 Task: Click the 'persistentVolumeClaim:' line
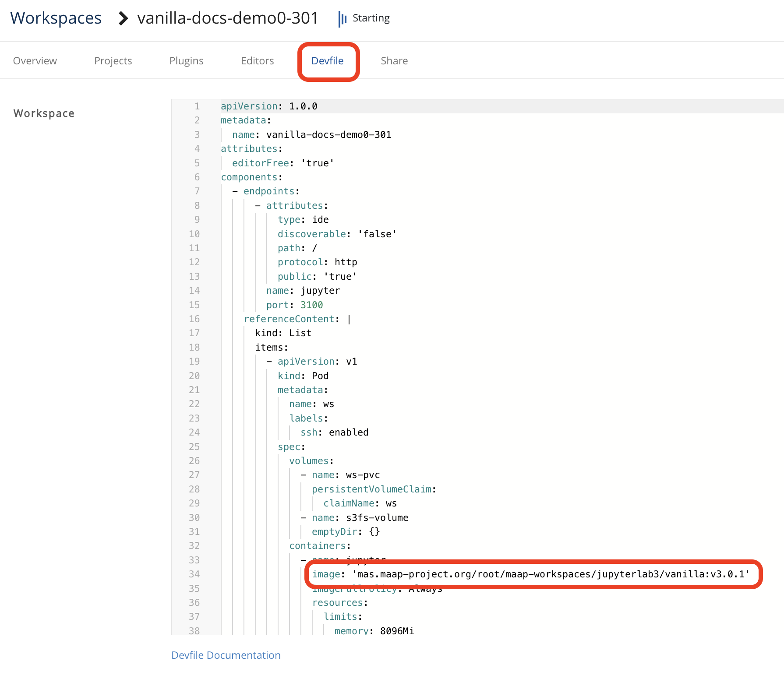click(374, 489)
